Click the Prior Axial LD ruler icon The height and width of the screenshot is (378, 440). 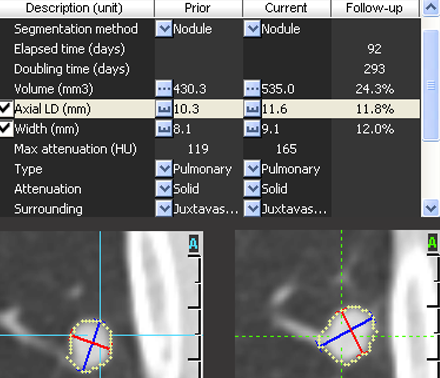164,109
